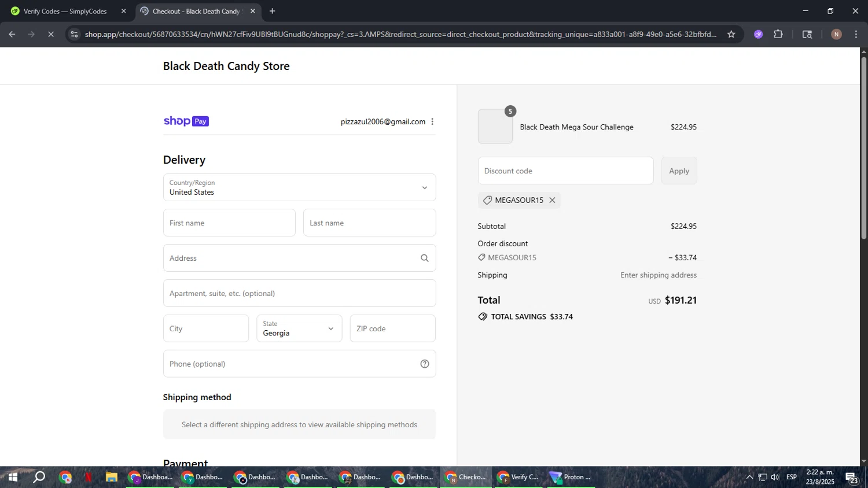This screenshot has width=868, height=488.
Task: Switch to Checkout - Black Death Candy tab
Action: (x=197, y=11)
